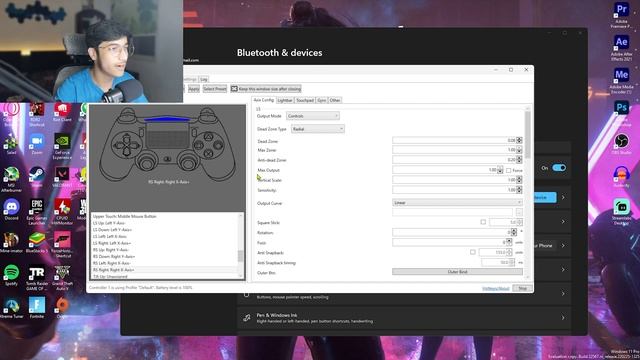
Task: Switch to the Axis Config tab
Action: tap(264, 100)
